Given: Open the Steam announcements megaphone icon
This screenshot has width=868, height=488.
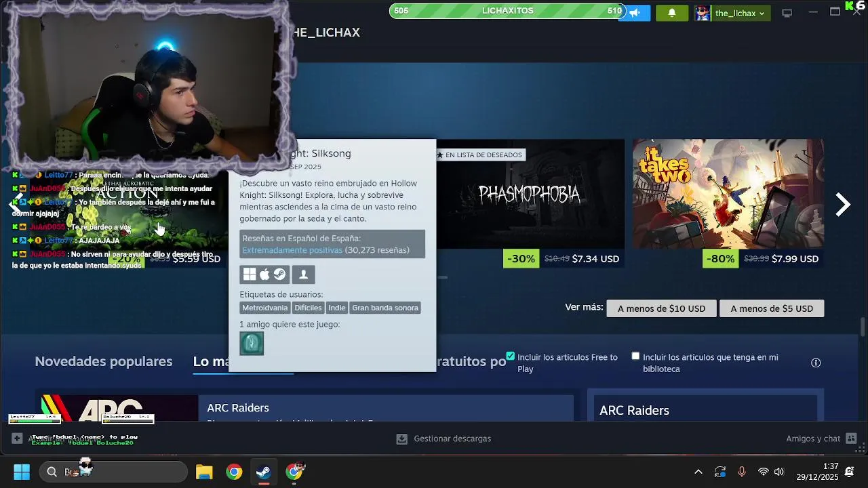Looking at the screenshot, I should pos(635,13).
